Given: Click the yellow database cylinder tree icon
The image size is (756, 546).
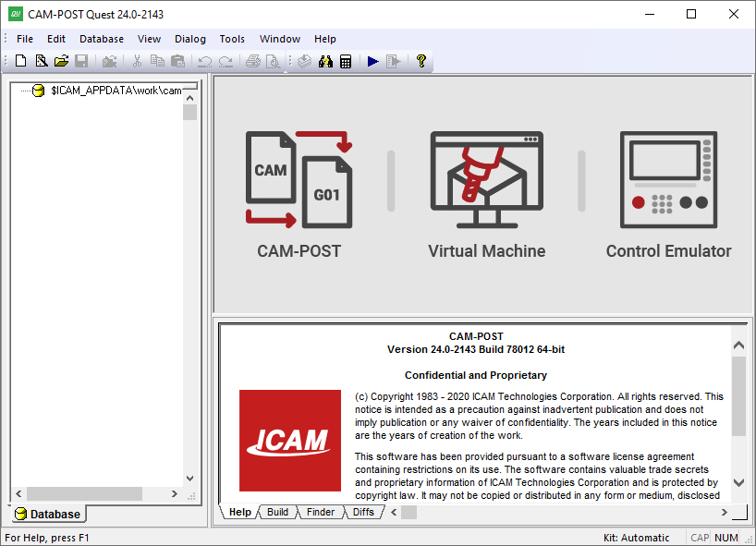Looking at the screenshot, I should [38, 91].
